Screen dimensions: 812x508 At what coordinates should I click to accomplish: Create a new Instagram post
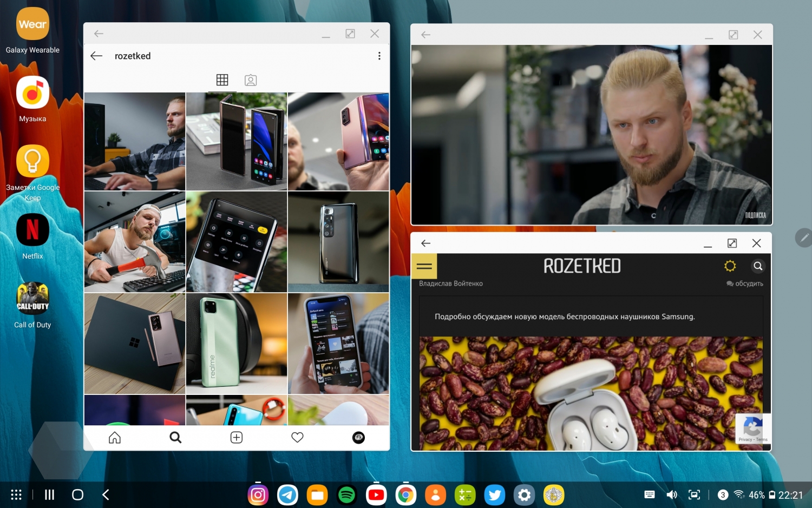point(237,437)
